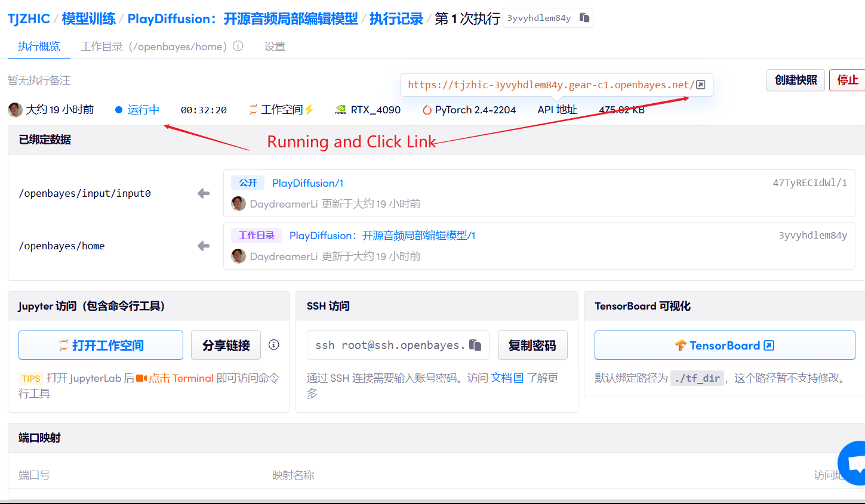The height and width of the screenshot is (504, 865).
Task: Click the 创建快照 button
Action: point(795,80)
